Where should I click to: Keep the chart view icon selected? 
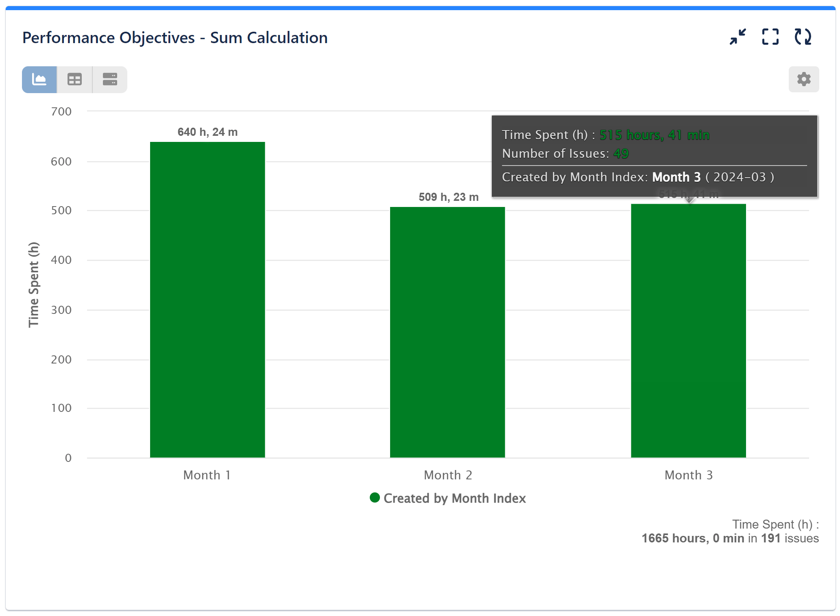pyautogui.click(x=39, y=79)
